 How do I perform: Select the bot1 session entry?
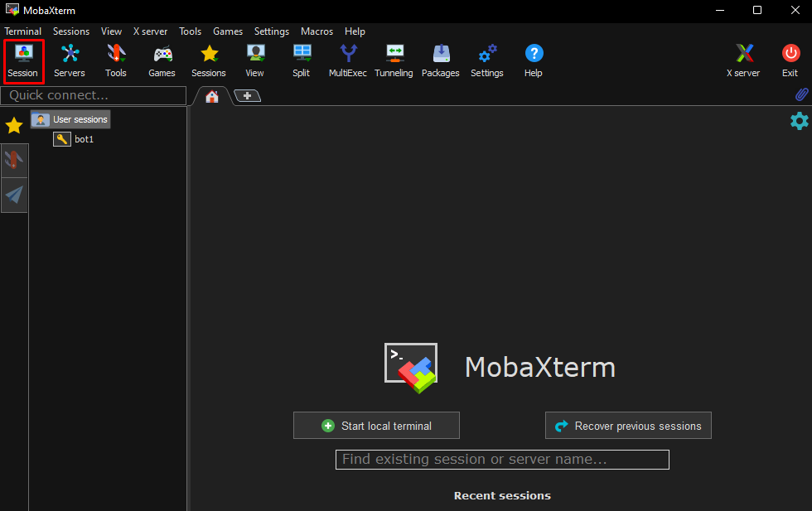click(74, 139)
